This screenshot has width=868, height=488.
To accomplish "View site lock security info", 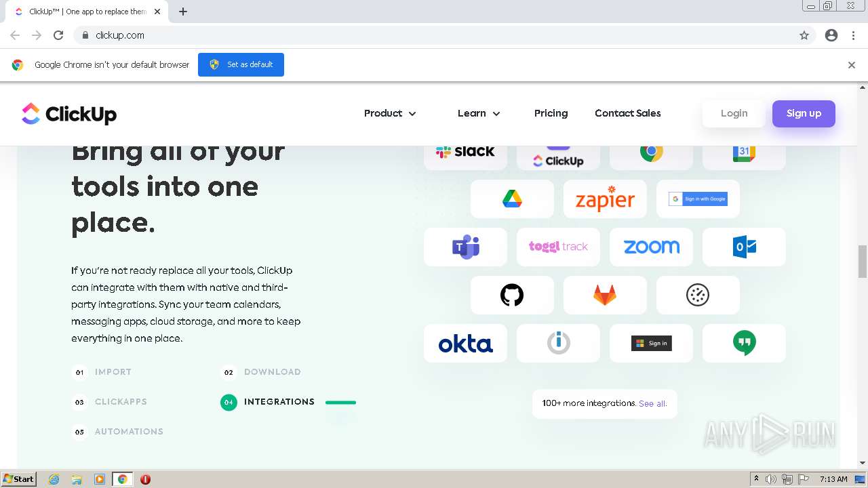I will [x=85, y=35].
